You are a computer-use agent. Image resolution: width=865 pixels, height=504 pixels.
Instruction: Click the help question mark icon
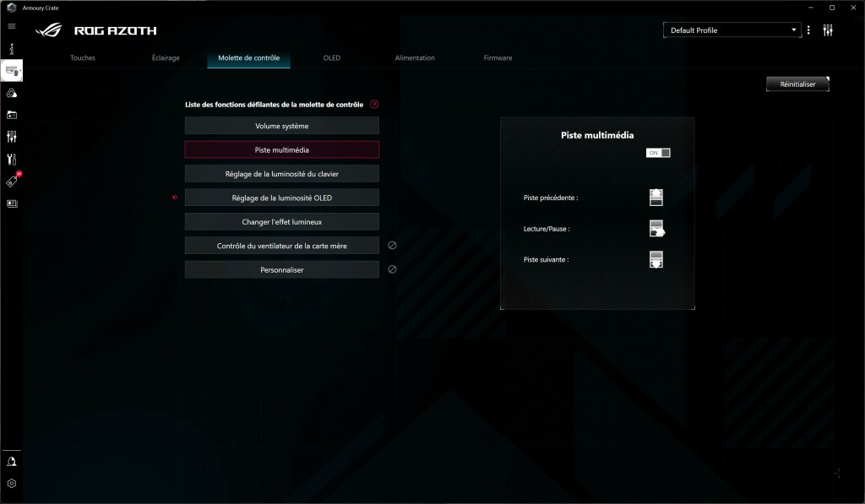374,104
